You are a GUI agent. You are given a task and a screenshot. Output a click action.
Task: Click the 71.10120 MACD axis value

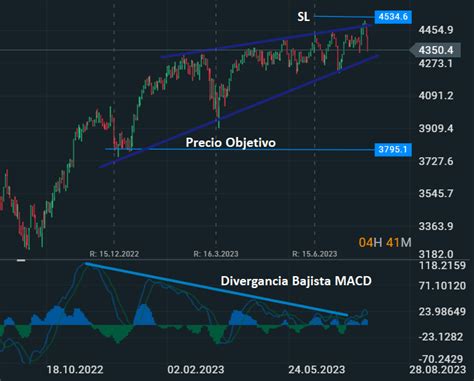(442, 286)
